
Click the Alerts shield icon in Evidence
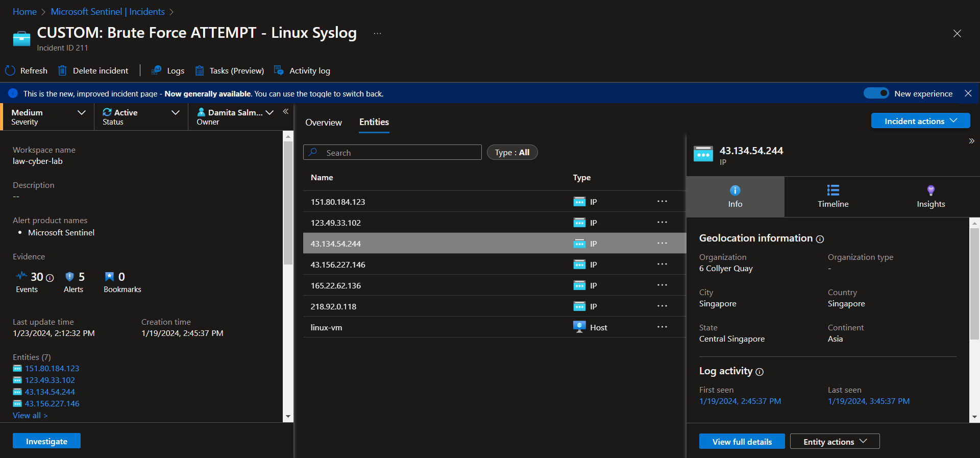[x=69, y=277]
